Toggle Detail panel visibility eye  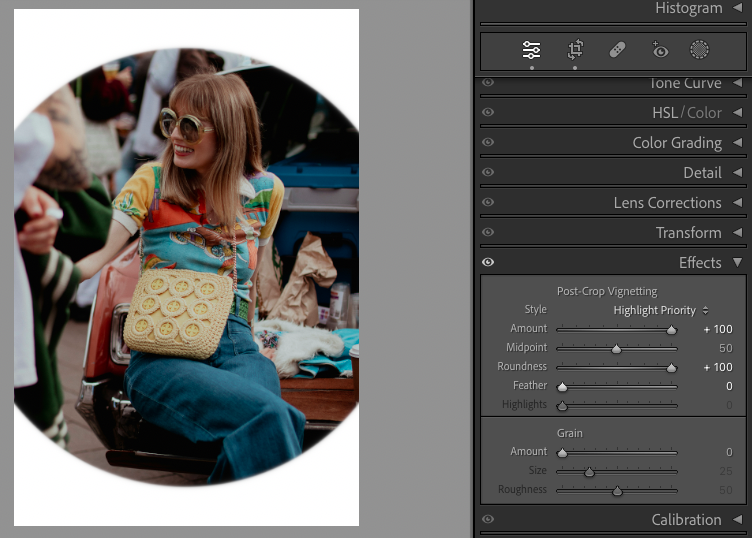coord(488,172)
